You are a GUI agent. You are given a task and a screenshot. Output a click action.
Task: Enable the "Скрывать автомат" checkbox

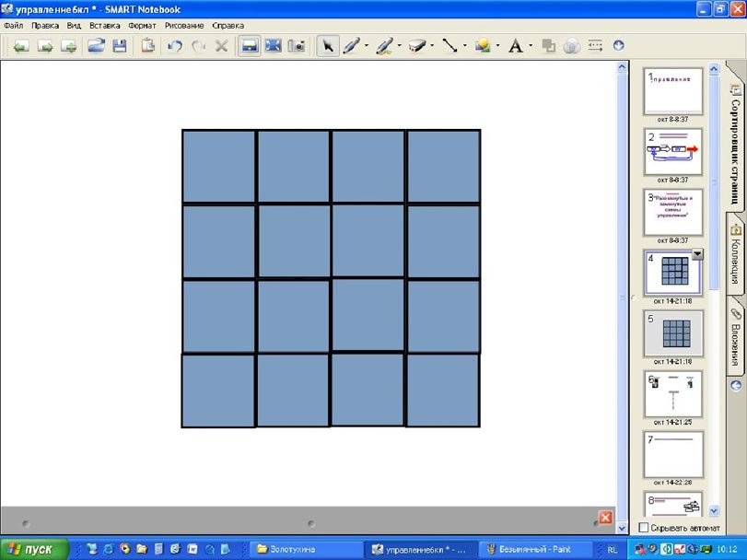pos(644,527)
